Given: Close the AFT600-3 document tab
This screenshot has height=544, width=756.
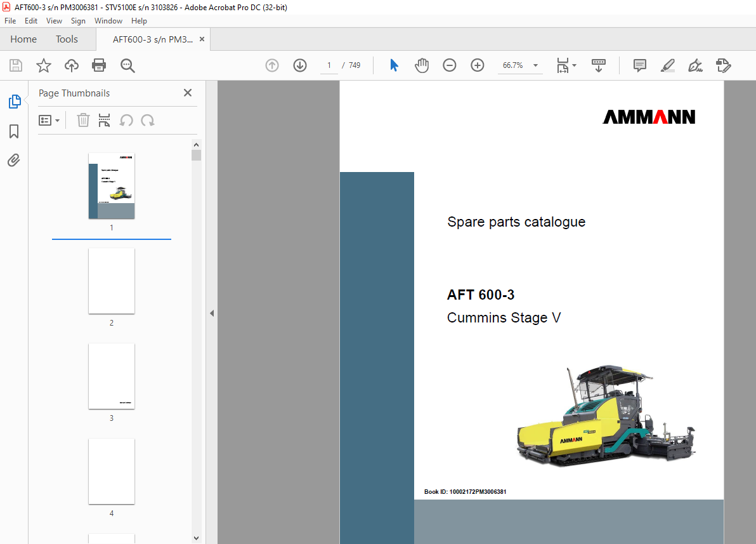Looking at the screenshot, I should [202, 39].
